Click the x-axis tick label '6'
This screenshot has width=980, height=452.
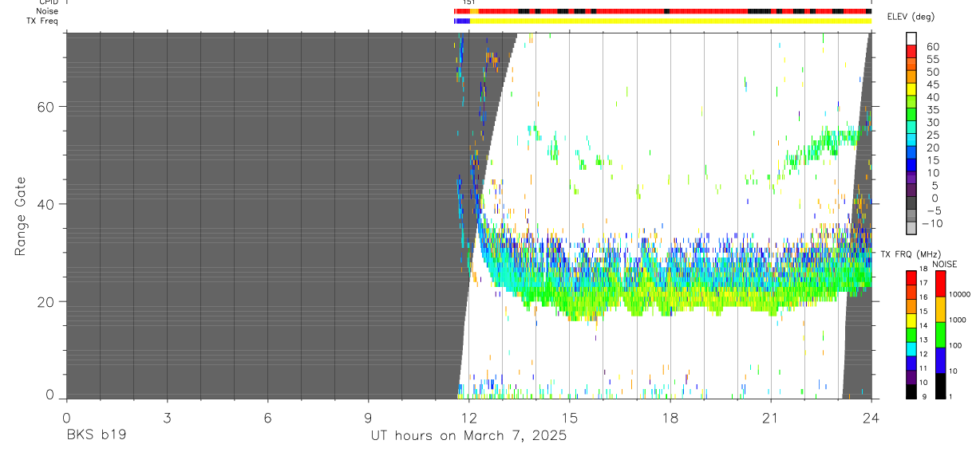click(x=267, y=417)
